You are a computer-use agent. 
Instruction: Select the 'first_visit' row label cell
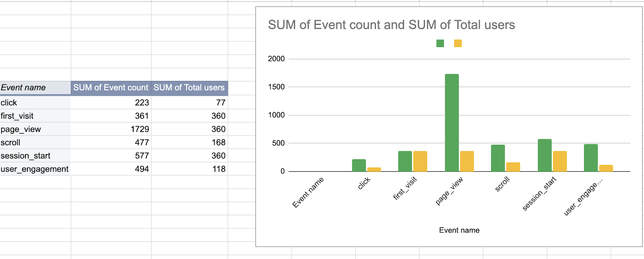tap(35, 116)
